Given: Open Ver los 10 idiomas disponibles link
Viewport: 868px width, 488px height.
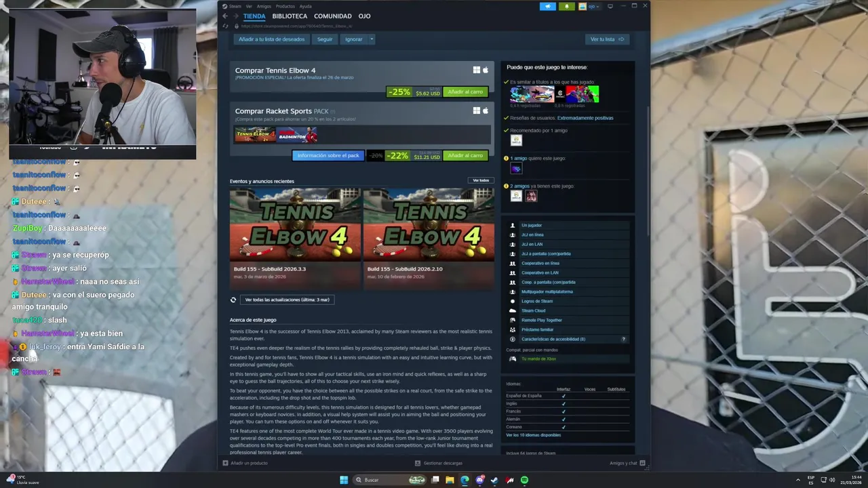Looking at the screenshot, I should (x=533, y=435).
